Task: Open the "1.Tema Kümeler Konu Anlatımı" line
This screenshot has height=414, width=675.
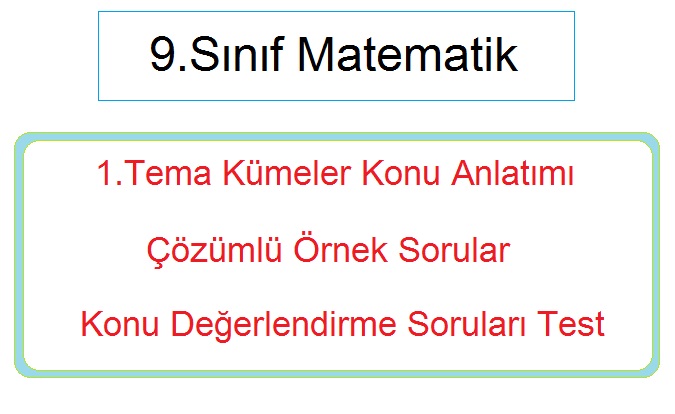Action: point(336,173)
